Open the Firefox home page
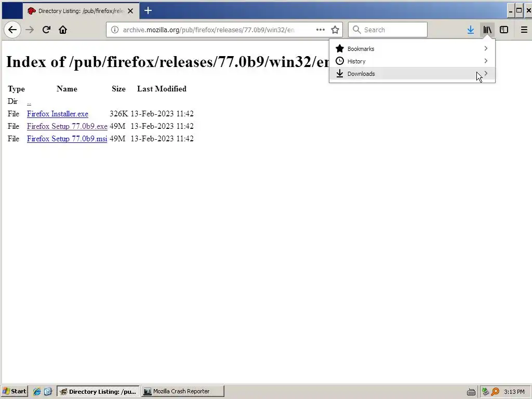The width and height of the screenshot is (532, 399). tap(63, 30)
